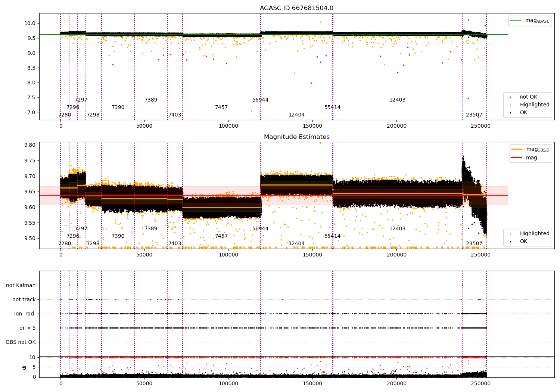This screenshot has width=560, height=392.
Task: Click the 'not track' axis label
Action: (24, 299)
